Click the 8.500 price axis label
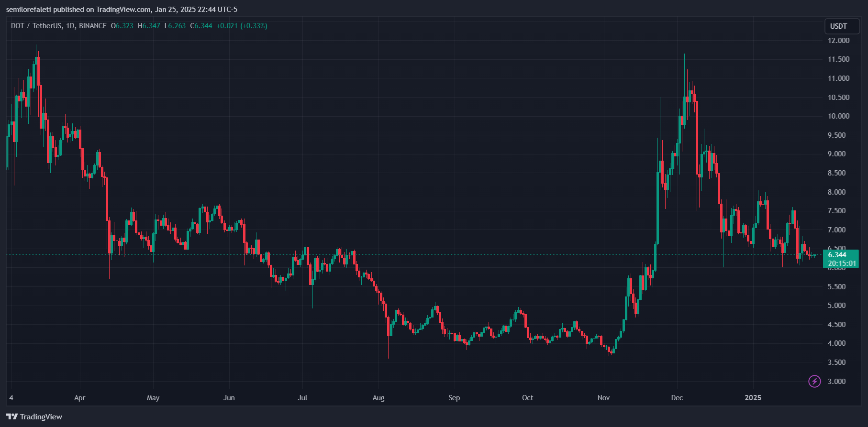The image size is (868, 427). [x=837, y=173]
